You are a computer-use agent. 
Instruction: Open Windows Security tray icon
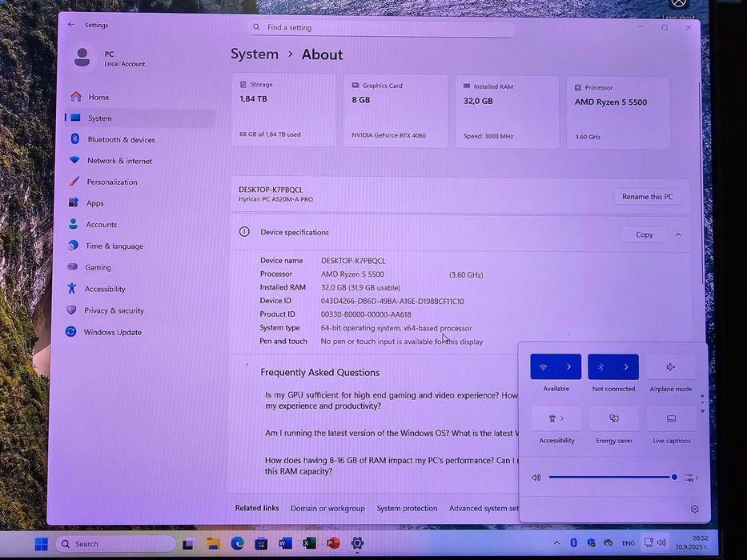click(591, 543)
